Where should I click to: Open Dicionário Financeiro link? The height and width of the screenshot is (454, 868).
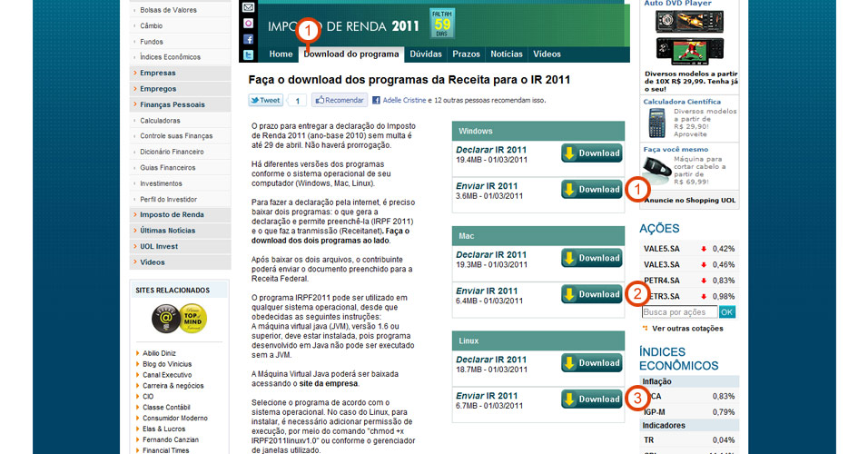tap(172, 152)
